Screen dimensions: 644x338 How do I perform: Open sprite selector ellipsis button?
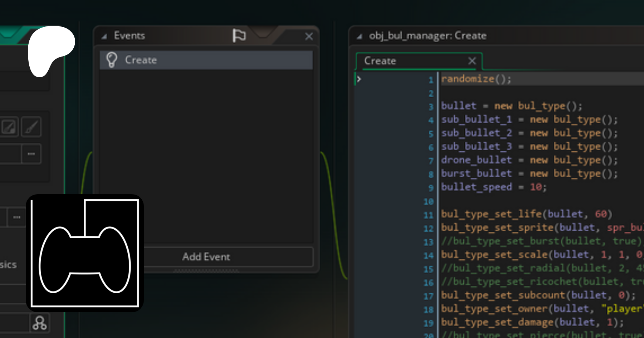31,154
